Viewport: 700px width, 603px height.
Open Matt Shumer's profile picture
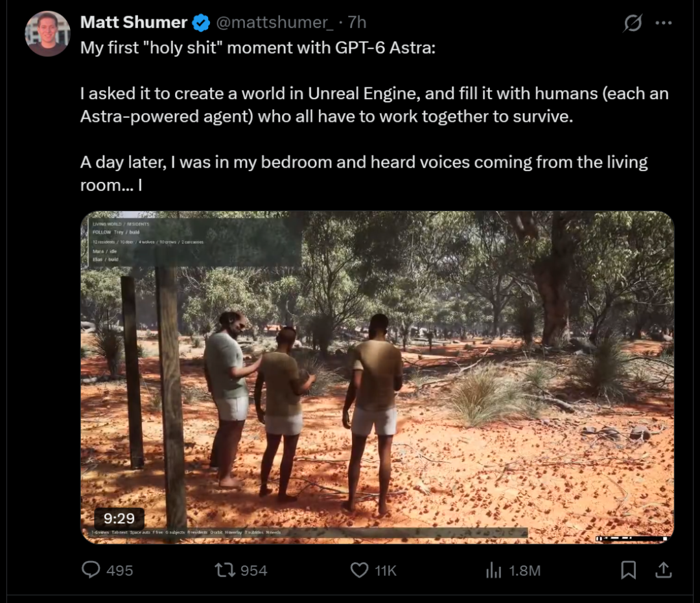click(x=47, y=34)
